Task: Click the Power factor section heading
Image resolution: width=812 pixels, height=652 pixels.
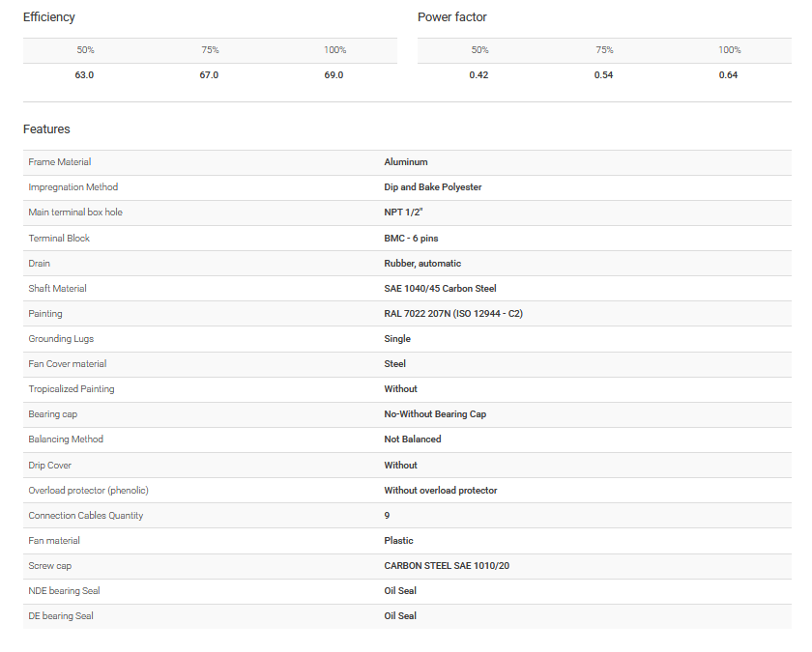Action: coord(451,17)
